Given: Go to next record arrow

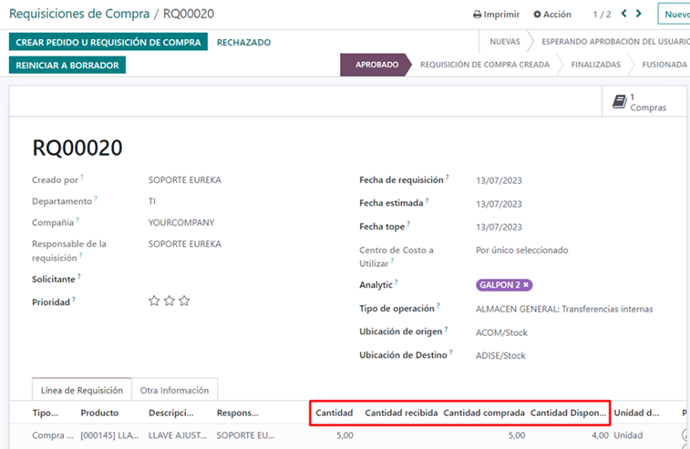Looking at the screenshot, I should [x=642, y=14].
